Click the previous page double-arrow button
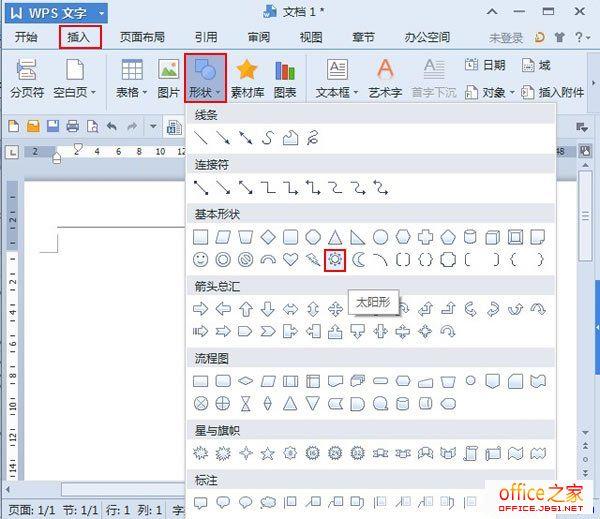Screen dimensions: 600x519 click(x=585, y=446)
